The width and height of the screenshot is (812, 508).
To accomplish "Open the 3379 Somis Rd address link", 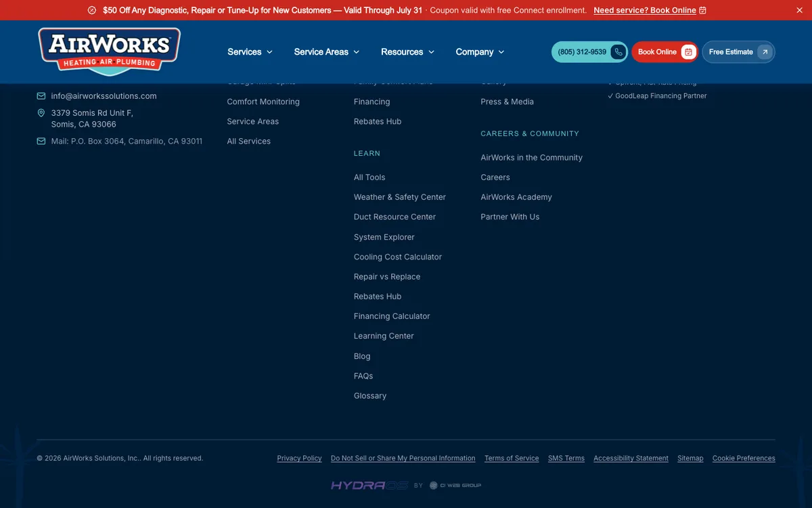I will tap(92, 119).
